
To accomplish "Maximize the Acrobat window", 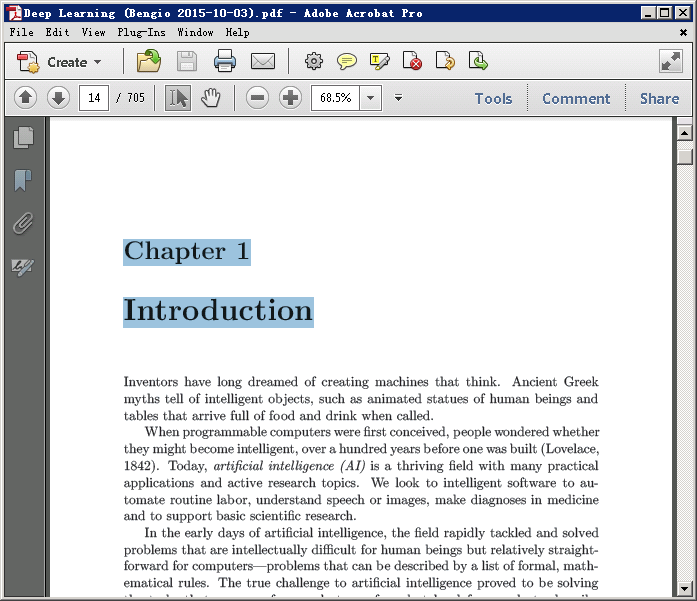I will point(665,13).
